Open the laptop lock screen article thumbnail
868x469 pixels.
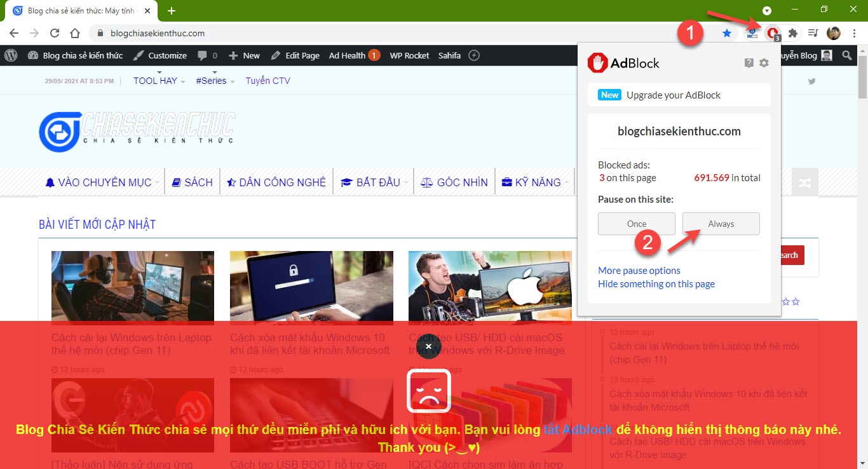(311, 288)
